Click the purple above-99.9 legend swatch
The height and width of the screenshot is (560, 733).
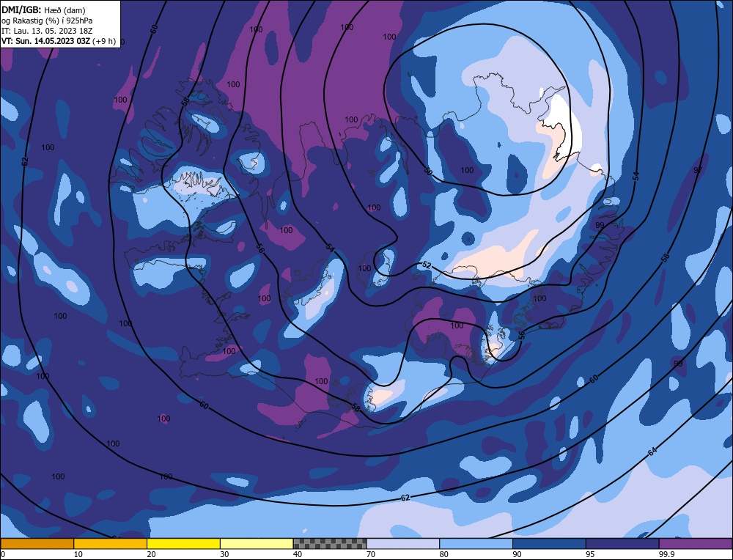(696, 543)
